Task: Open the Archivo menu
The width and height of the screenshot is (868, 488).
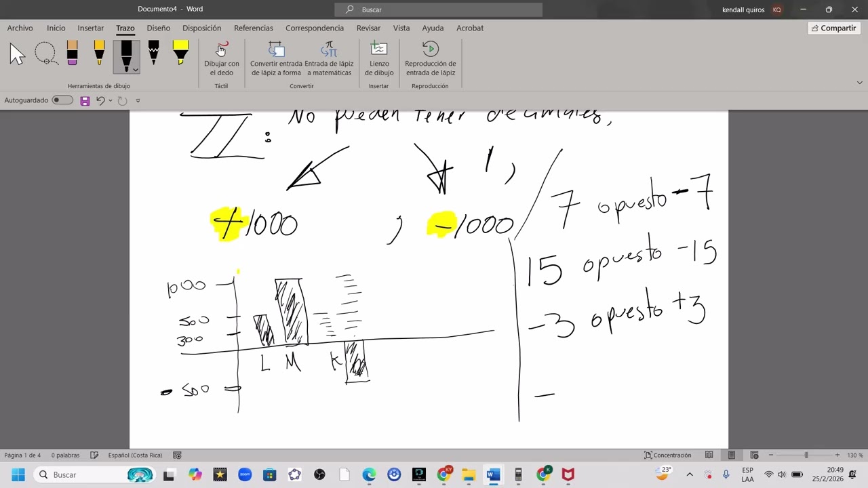Action: pyautogui.click(x=20, y=28)
